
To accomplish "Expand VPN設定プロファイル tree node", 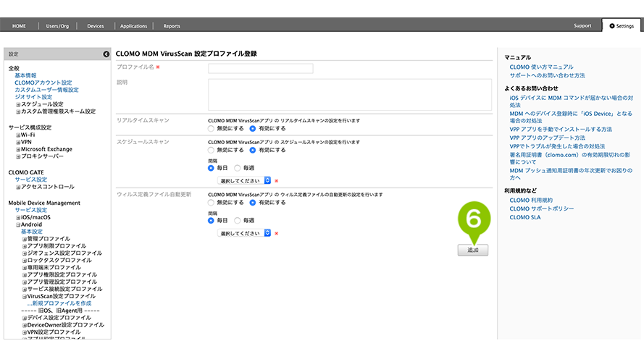I will (x=24, y=332).
